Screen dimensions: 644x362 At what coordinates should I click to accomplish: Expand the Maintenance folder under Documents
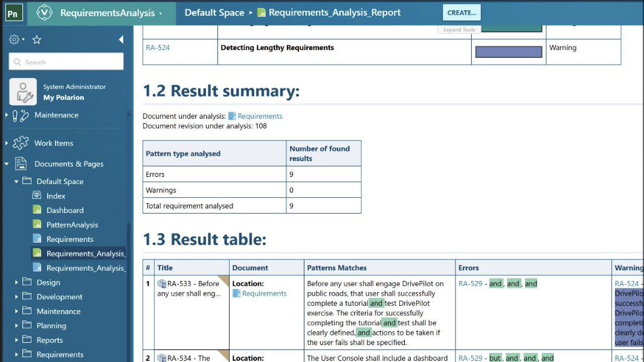click(16, 311)
